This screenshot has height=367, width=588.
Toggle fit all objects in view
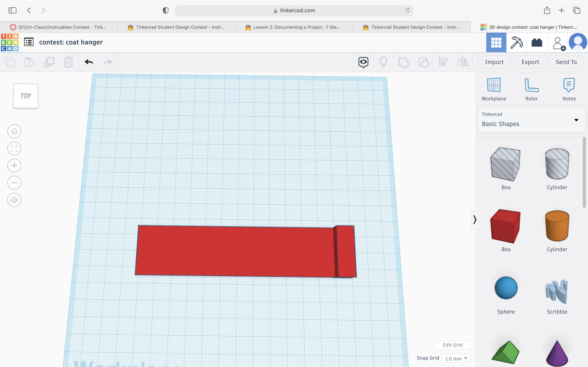tap(14, 148)
